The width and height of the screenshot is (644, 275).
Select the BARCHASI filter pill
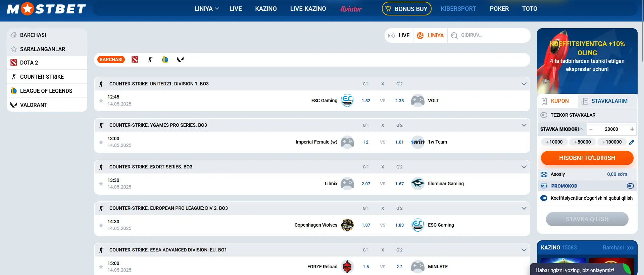click(111, 60)
